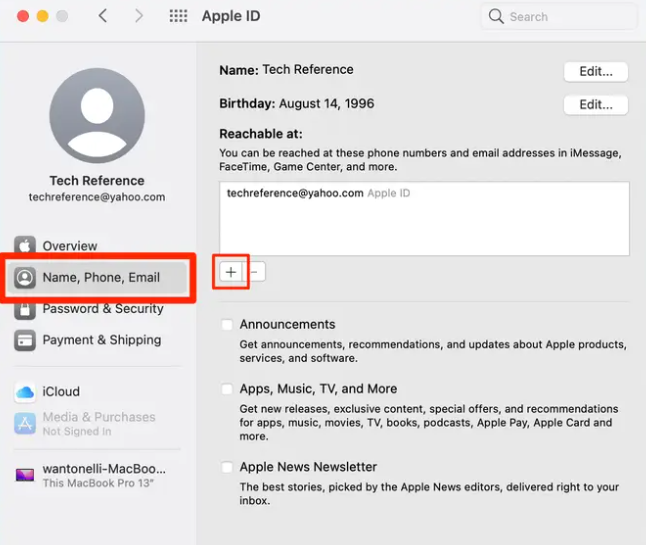Image resolution: width=646 pixels, height=545 pixels.
Task: Click the blue iCloud cloud icon
Action: tap(25, 392)
